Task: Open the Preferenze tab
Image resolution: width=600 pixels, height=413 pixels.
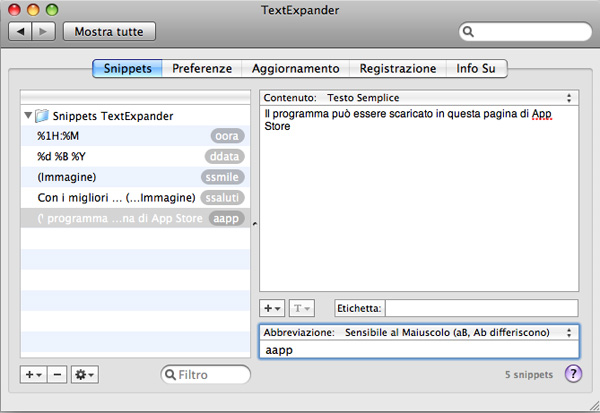Action: click(x=202, y=69)
